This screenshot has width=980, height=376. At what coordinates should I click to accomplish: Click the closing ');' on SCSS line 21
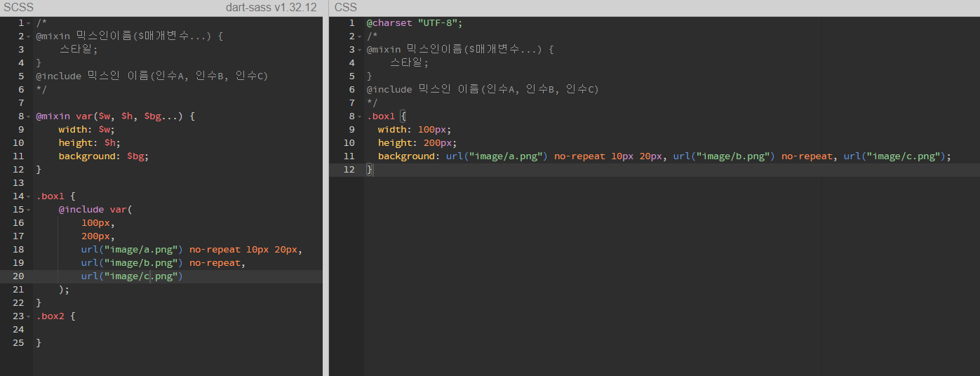tap(64, 290)
